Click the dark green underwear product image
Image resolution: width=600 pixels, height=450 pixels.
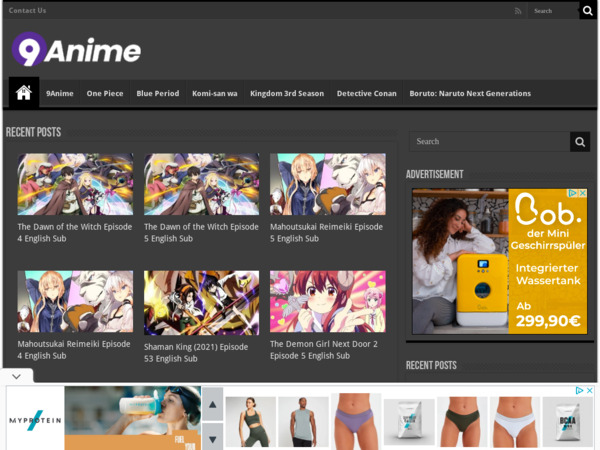(462, 422)
